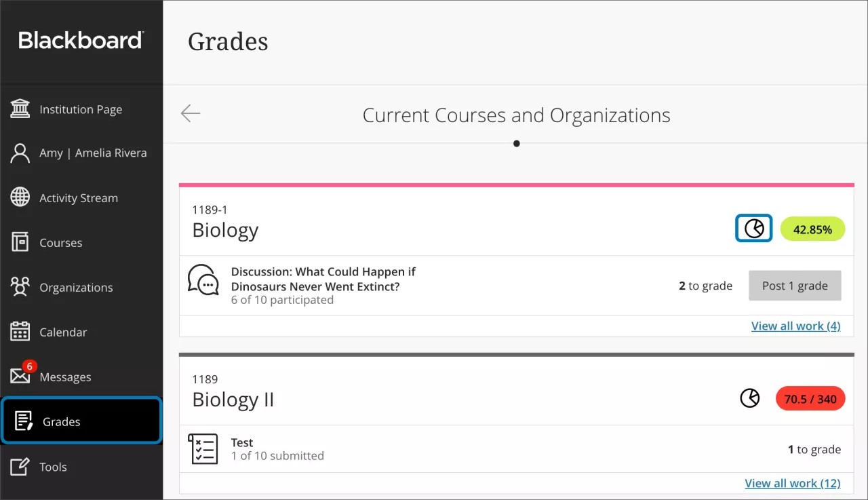
Task: Open the Calendar icon
Action: click(20, 332)
